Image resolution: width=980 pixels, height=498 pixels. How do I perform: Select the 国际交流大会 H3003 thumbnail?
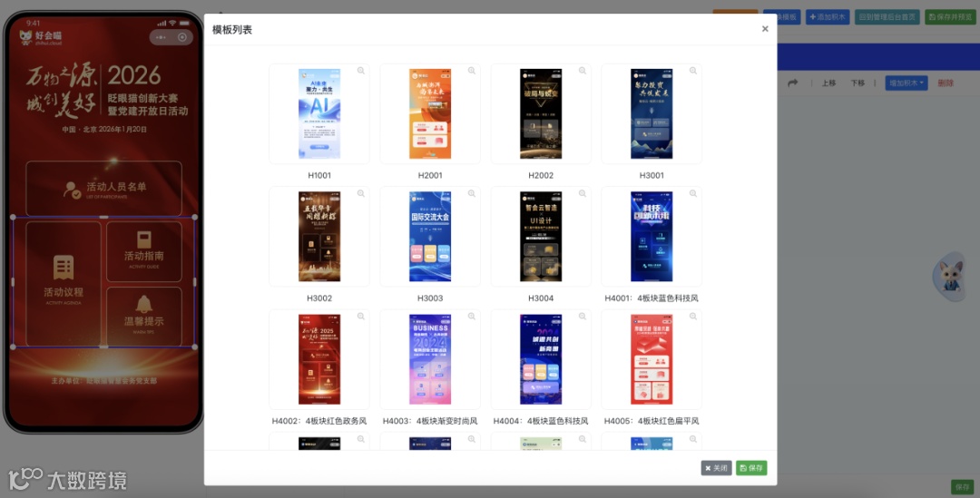click(x=430, y=236)
